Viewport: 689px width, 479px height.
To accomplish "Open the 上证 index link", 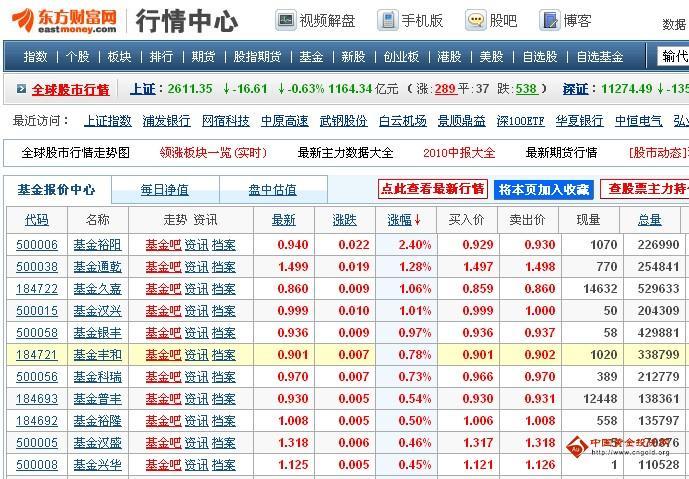I will pos(143,89).
